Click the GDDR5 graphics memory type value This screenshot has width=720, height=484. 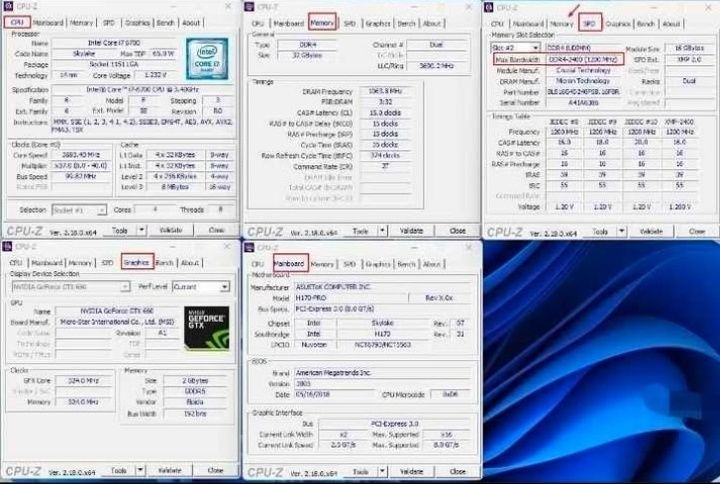pyautogui.click(x=195, y=392)
